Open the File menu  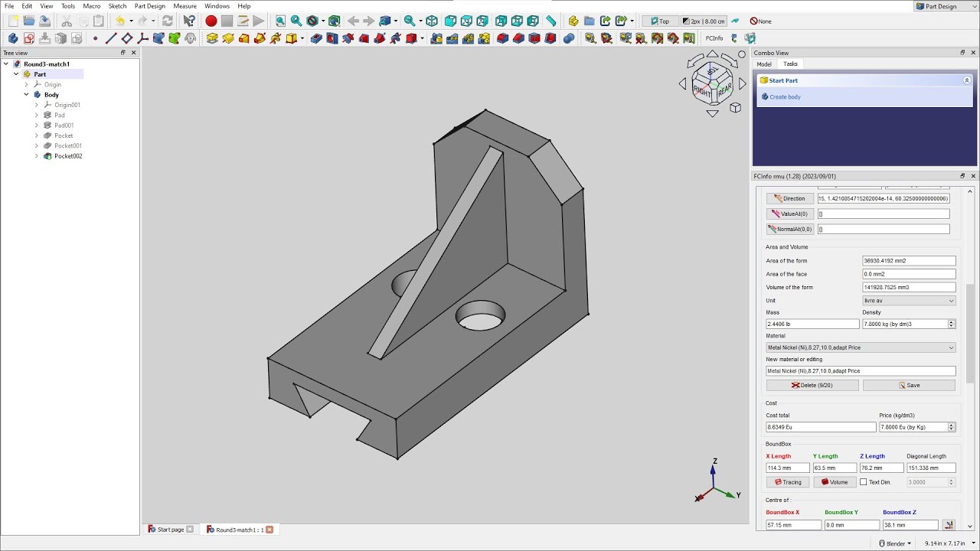coord(9,6)
